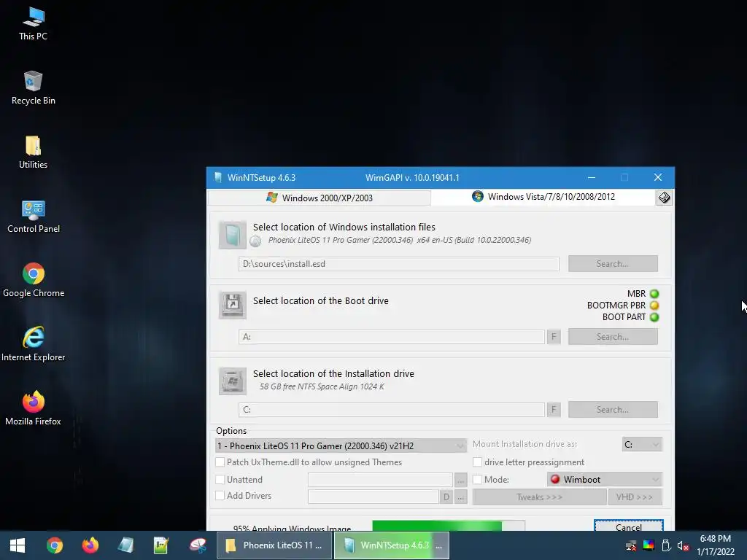Image resolution: width=747 pixels, height=560 pixels.
Task: Toggle the Add Drivers checkbox
Action: click(x=220, y=495)
